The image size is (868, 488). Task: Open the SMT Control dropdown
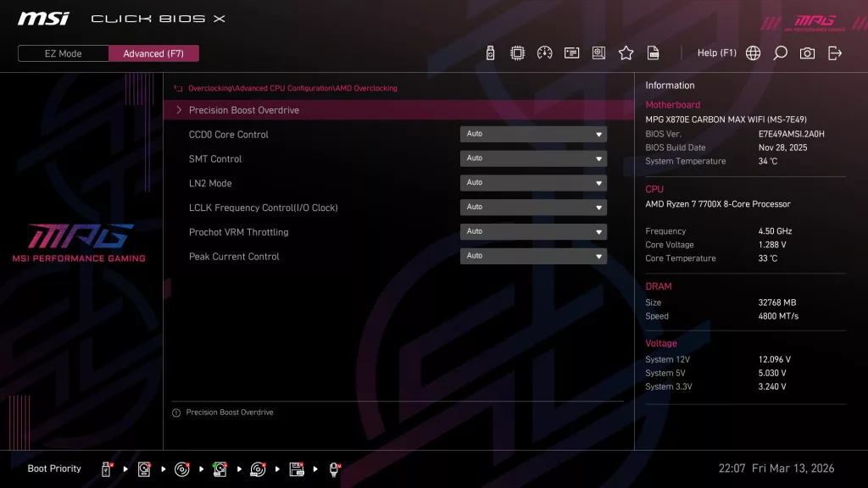coord(533,158)
